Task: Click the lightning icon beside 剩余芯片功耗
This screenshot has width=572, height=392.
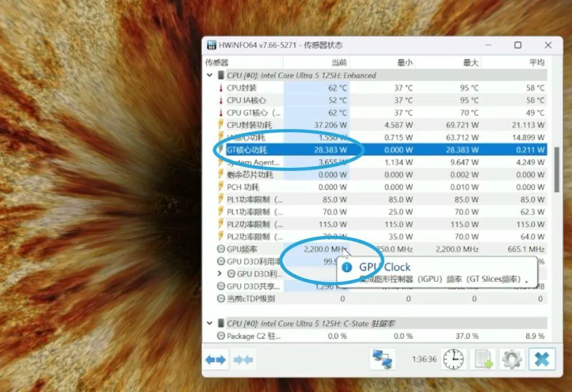Action: click(221, 174)
